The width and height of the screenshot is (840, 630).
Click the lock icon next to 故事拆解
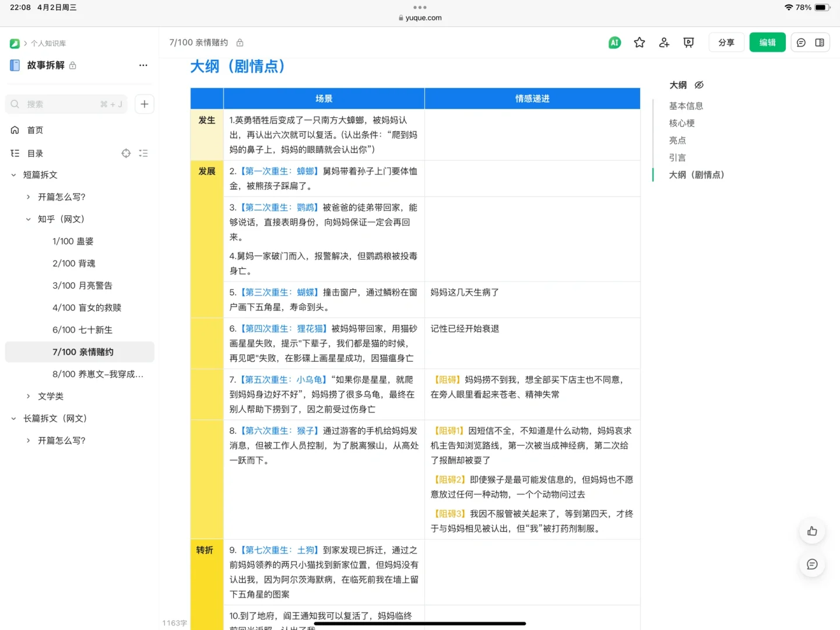tap(72, 65)
